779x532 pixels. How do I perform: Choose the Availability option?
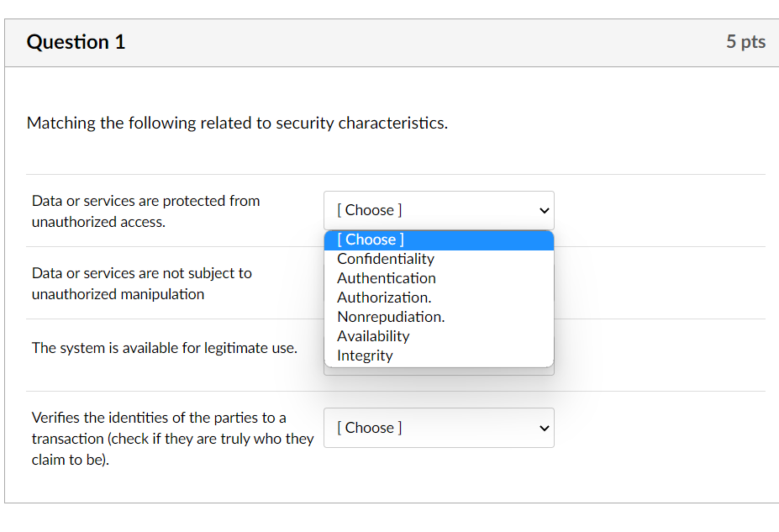[x=373, y=336]
